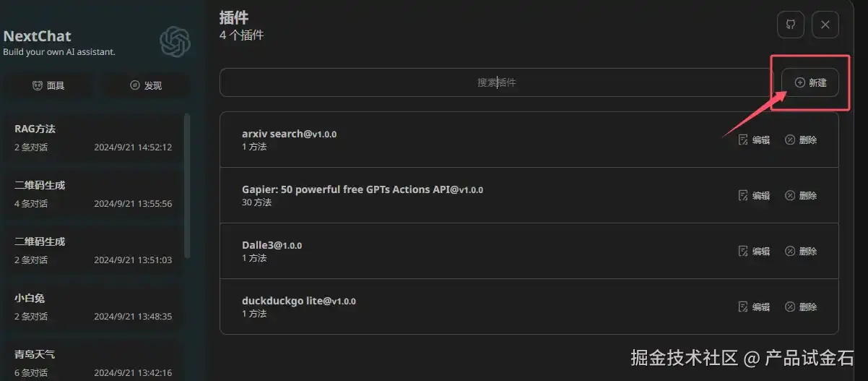Delete the Dalle3 plugin
Image resolution: width=868 pixels, height=381 pixels.
[801, 252]
